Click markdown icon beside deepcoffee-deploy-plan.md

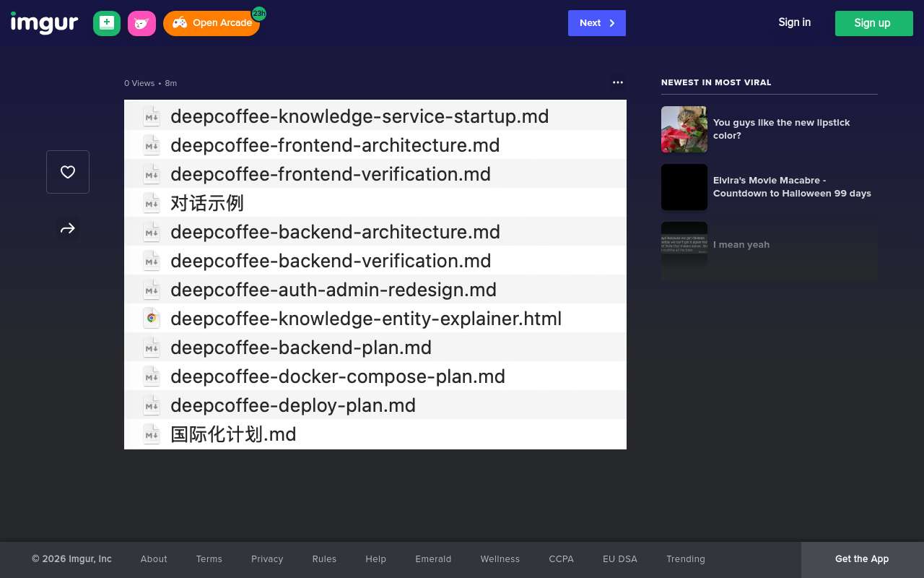coord(152,405)
